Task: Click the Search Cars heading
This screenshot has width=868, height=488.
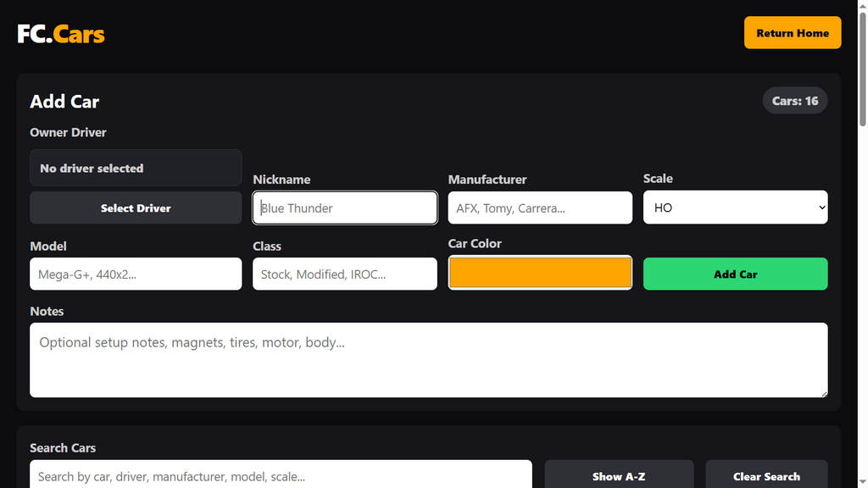Action: 63,447
